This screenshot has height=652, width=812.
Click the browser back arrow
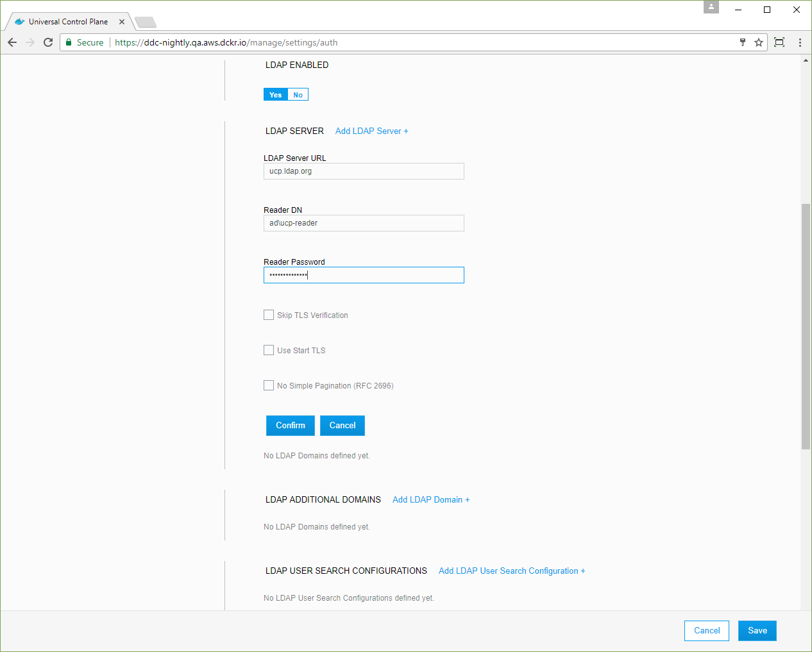coord(12,42)
